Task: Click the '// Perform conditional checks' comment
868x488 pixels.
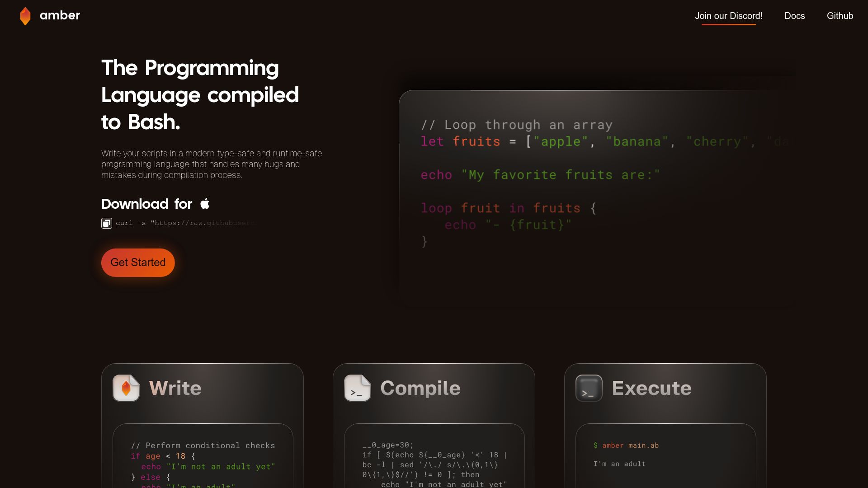Action: [203, 446]
